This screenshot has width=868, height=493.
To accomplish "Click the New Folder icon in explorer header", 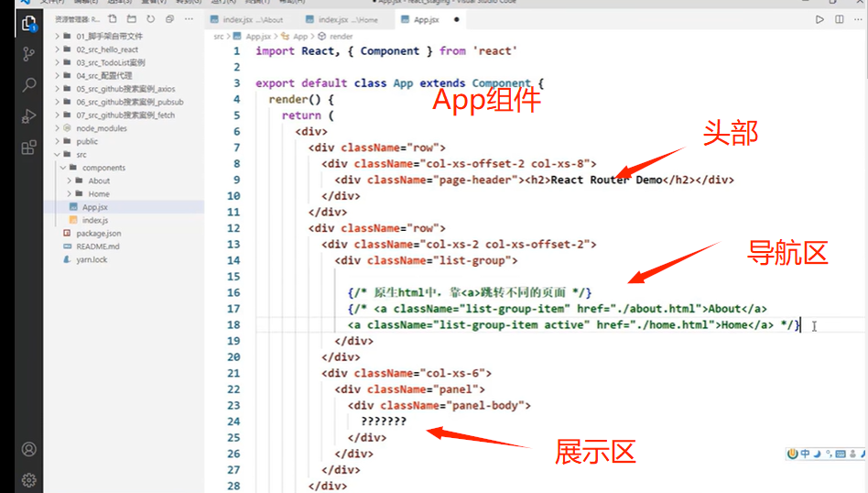I will (x=131, y=19).
